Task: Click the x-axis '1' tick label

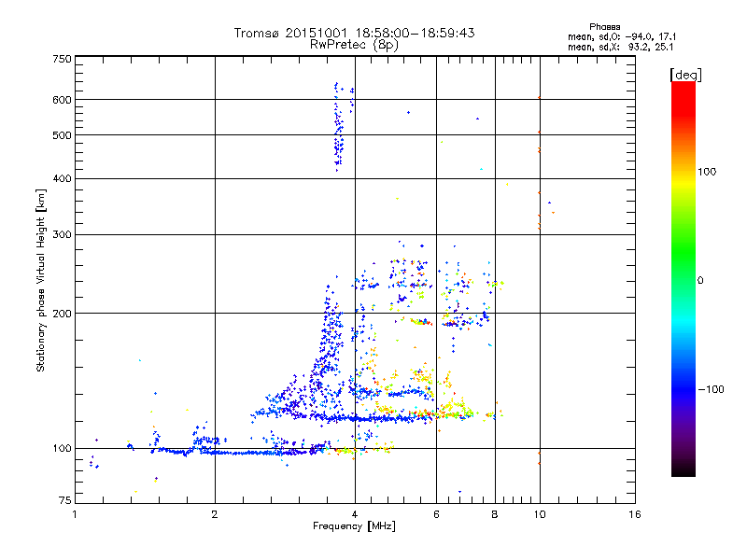Action: point(75,514)
